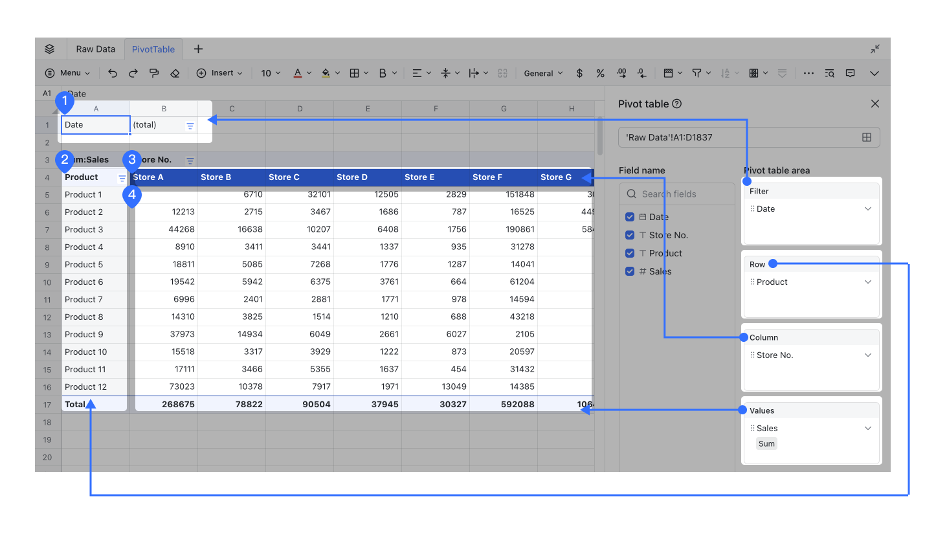Click the Find and Replace icon
The height and width of the screenshot is (560, 925).
point(829,73)
